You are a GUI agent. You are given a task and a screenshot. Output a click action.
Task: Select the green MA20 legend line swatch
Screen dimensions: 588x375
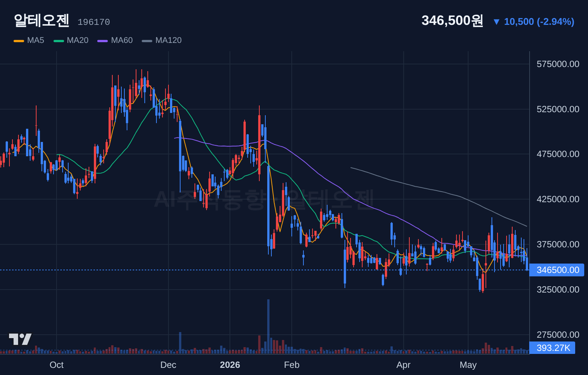[x=59, y=41]
